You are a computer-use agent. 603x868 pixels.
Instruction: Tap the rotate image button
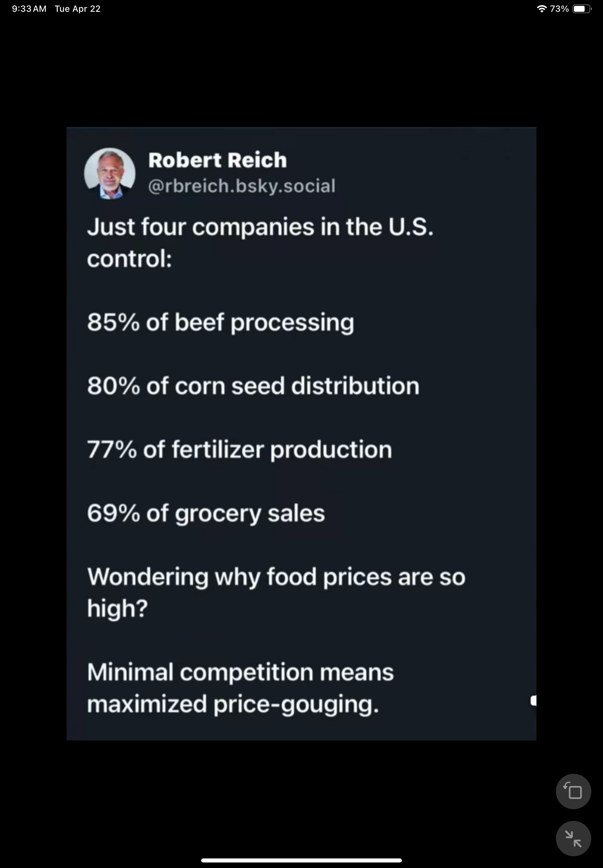point(573,791)
